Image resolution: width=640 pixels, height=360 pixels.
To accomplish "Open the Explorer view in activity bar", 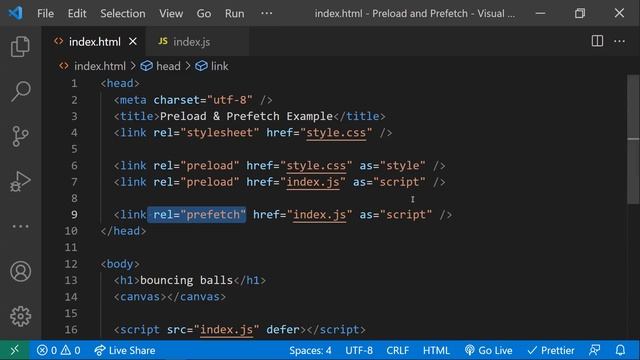I will [20, 46].
